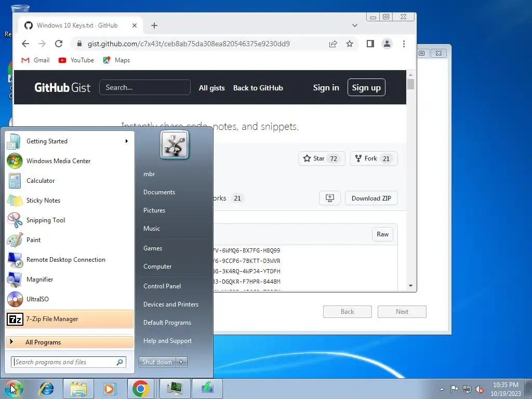Click the page scroll down arrow
This screenshot has height=399, width=532.
click(410, 286)
